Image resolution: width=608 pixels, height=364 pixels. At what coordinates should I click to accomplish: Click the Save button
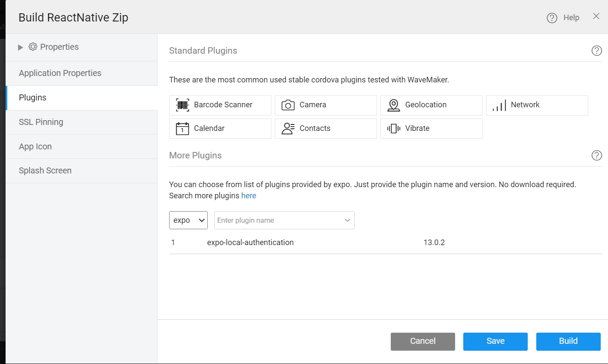tap(495, 341)
